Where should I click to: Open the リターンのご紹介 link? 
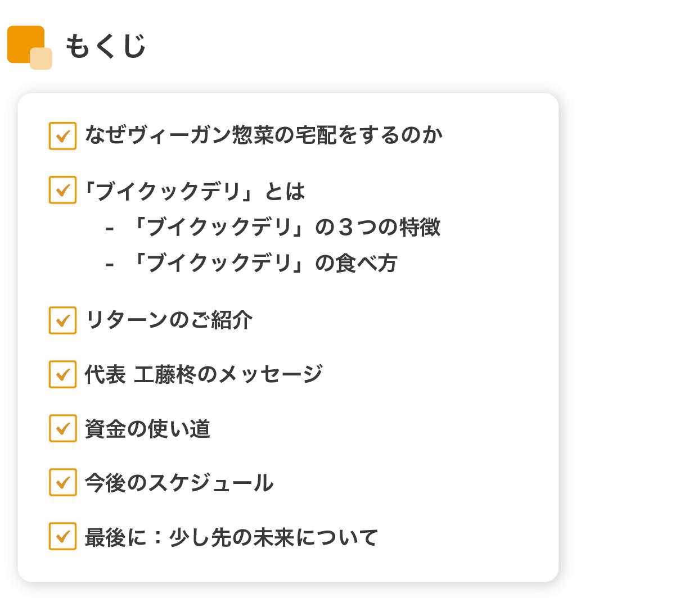[169, 320]
